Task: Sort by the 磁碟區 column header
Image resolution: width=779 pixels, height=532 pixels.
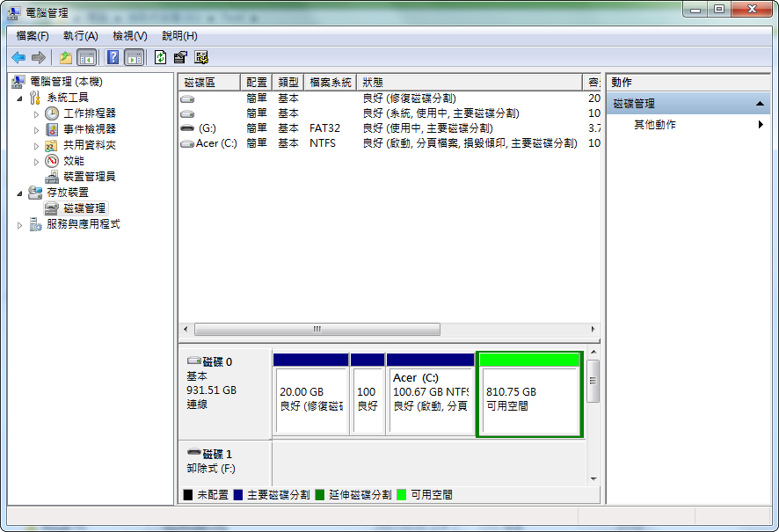Action: 209,83
